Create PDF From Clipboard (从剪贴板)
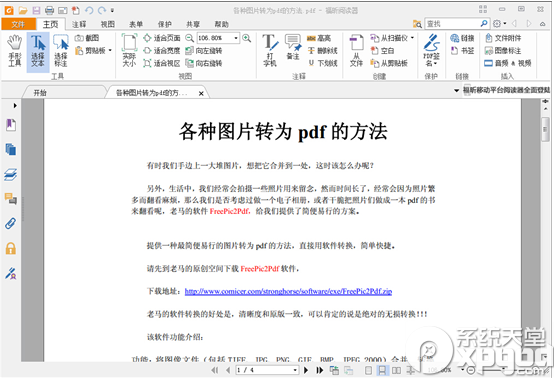This screenshot has height=378, width=554. pyautogui.click(x=389, y=63)
